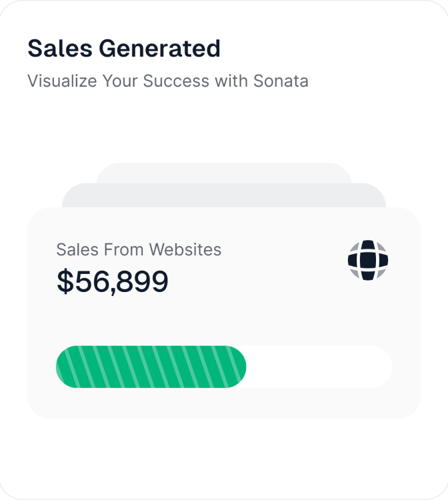Click the word Generated in the heading

(160, 49)
